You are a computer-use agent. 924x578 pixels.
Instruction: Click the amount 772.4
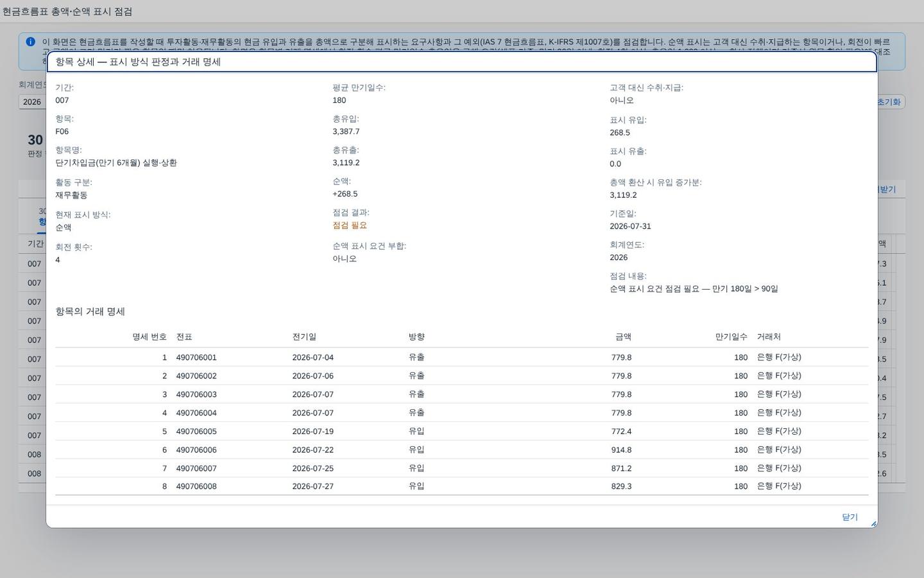pyautogui.click(x=621, y=432)
